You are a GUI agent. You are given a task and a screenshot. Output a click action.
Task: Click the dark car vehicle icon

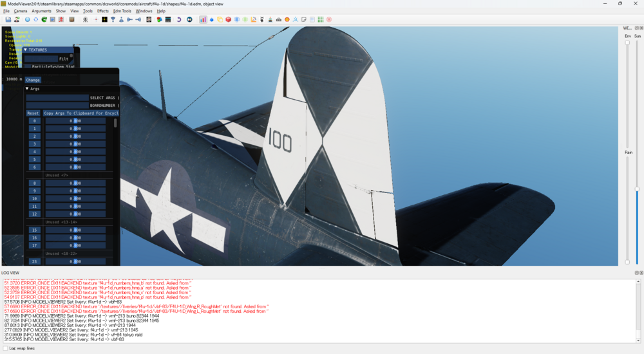278,19
